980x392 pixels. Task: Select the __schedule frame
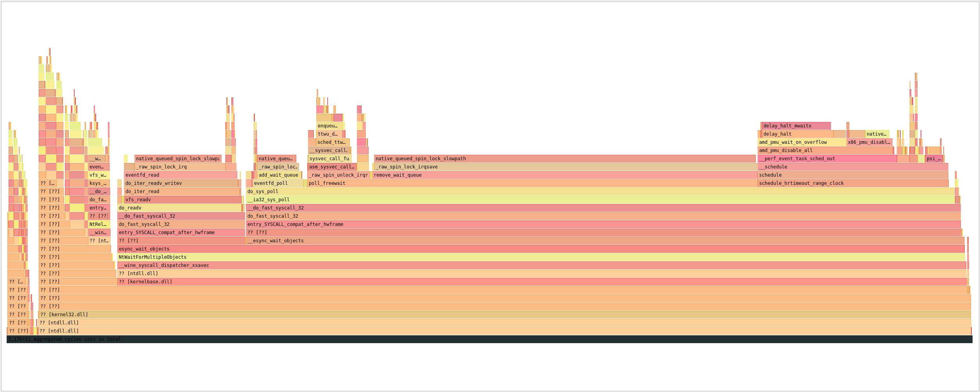pos(853,167)
